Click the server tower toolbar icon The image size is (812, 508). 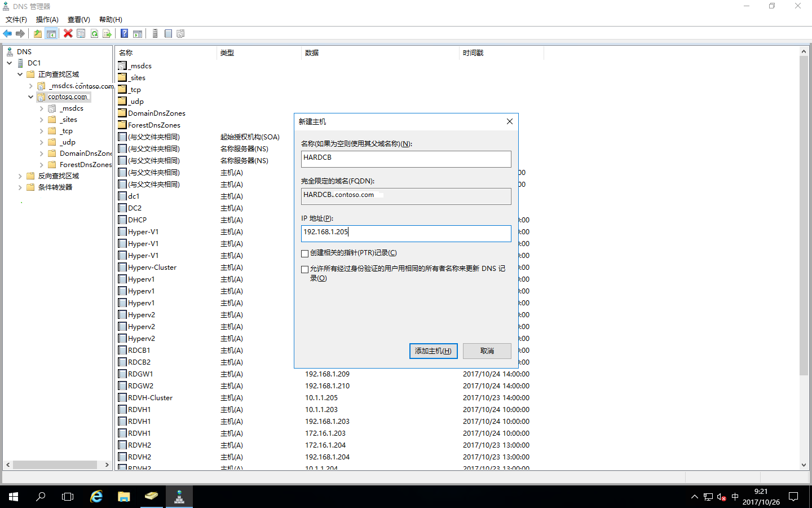tap(155, 34)
